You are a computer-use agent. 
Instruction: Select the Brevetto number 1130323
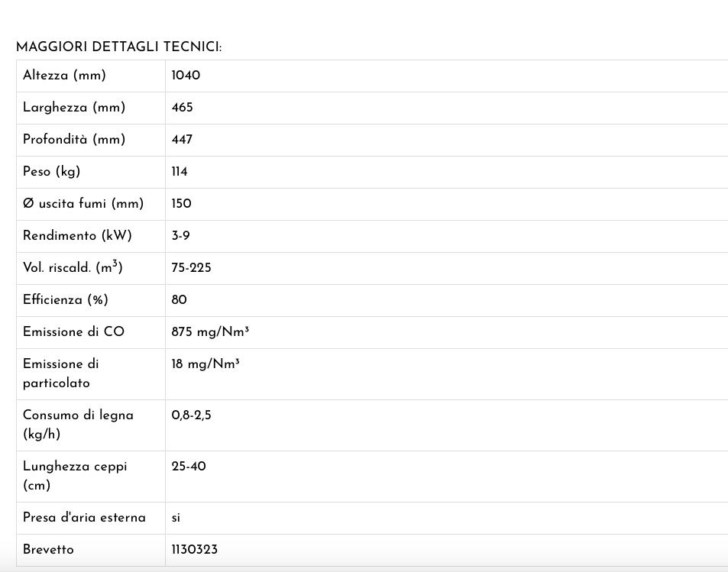195,549
